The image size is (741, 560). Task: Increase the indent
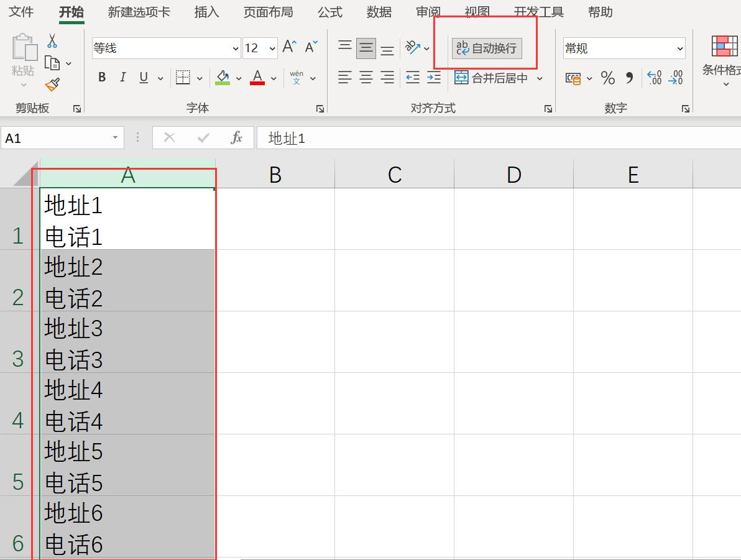(433, 77)
